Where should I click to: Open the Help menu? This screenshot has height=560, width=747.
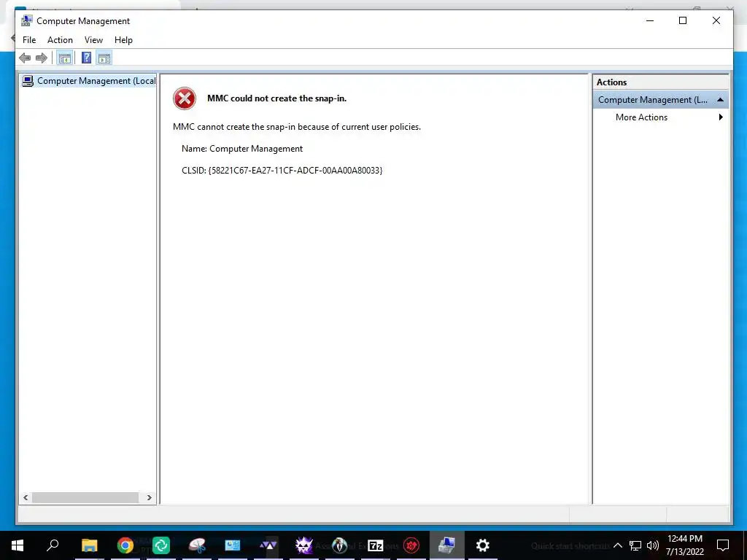click(x=123, y=40)
